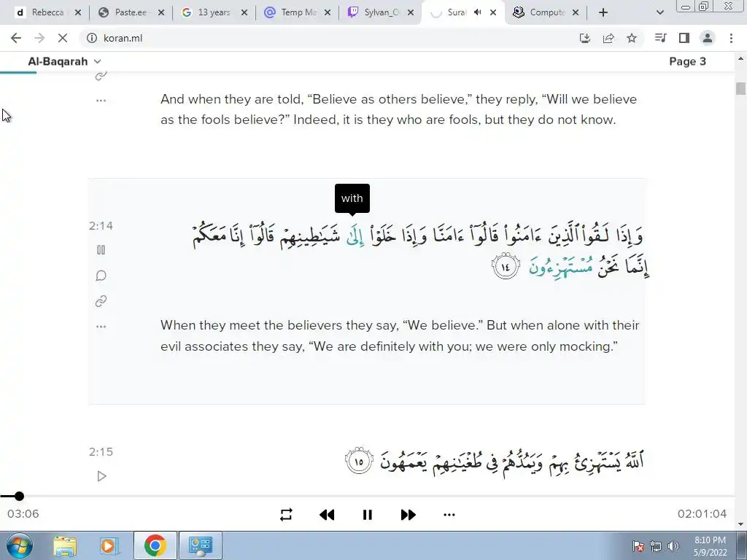
Task: Seek using audio progress slider knob
Action: (x=19, y=496)
